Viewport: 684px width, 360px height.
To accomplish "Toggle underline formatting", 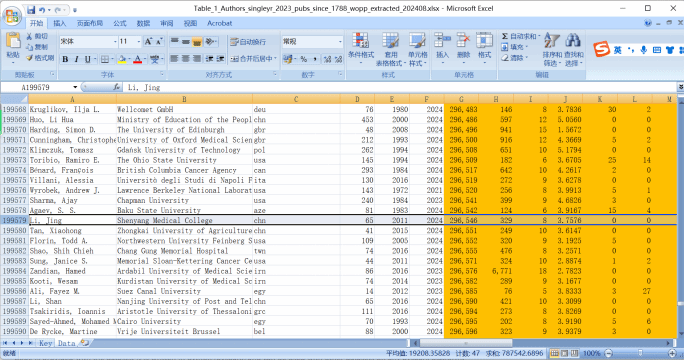I will coord(88,59).
